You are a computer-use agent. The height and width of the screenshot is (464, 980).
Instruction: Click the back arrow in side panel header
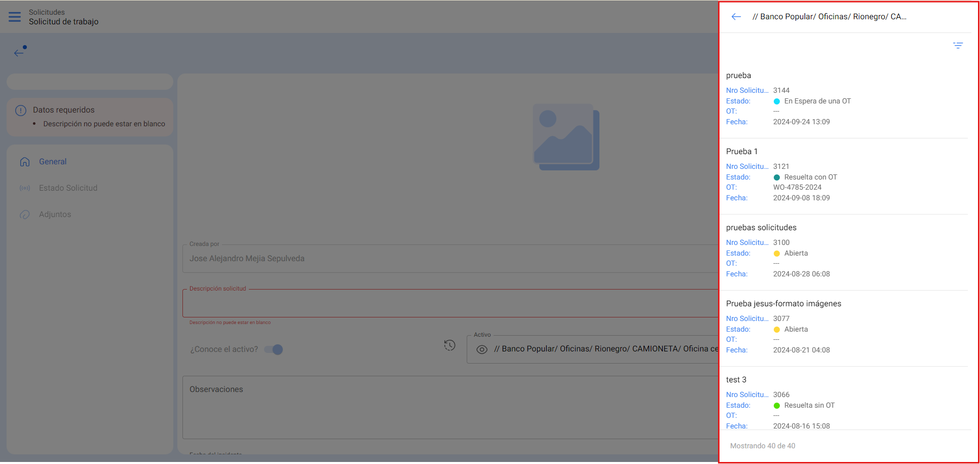[x=736, y=17]
